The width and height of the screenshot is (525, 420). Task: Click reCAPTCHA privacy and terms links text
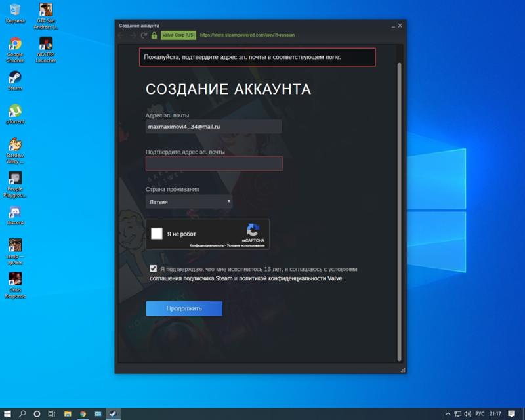pos(227,245)
